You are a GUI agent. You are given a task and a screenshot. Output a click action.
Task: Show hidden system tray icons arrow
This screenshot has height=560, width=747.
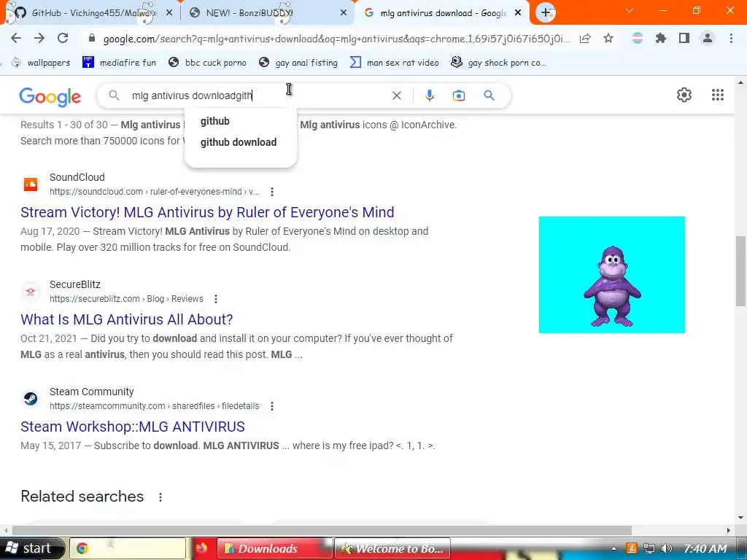[614, 549]
